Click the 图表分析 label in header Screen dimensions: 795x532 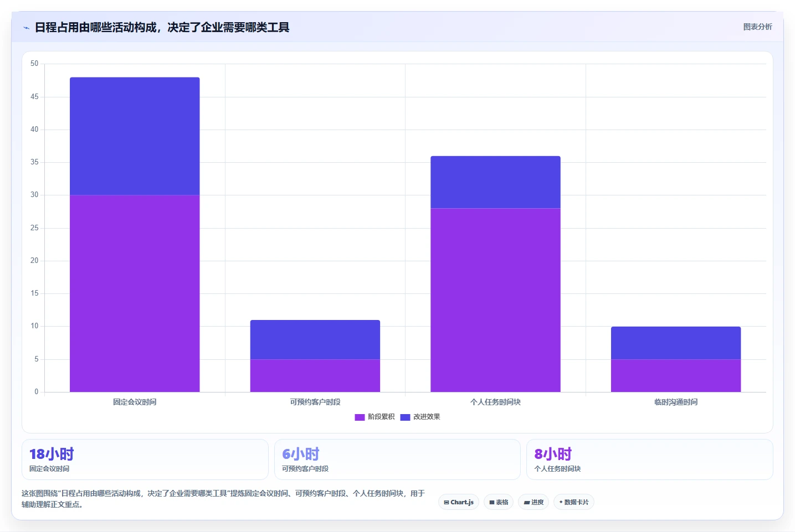click(757, 27)
